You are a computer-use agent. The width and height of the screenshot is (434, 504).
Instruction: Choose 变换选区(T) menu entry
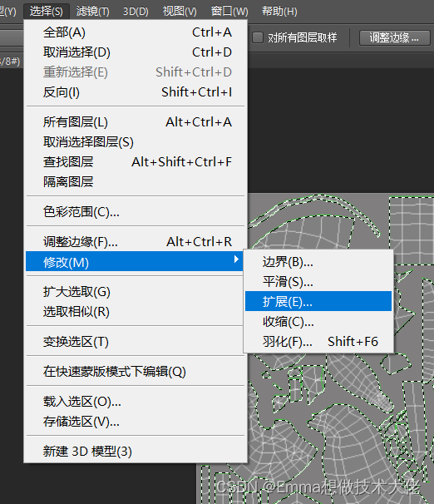tap(136, 341)
